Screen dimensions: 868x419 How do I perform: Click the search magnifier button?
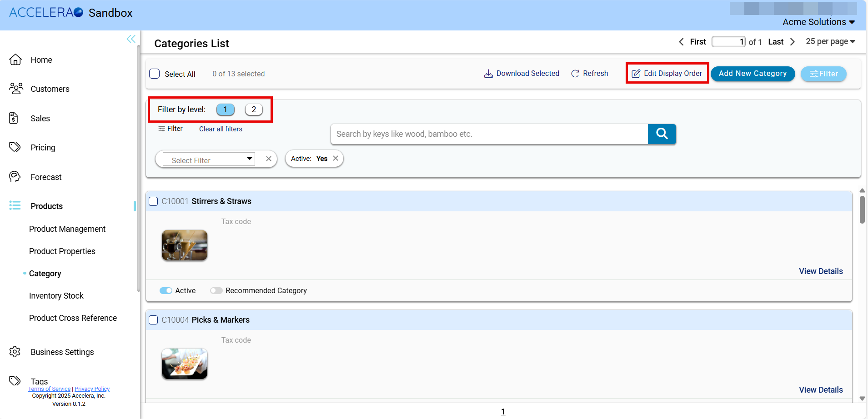[662, 134]
